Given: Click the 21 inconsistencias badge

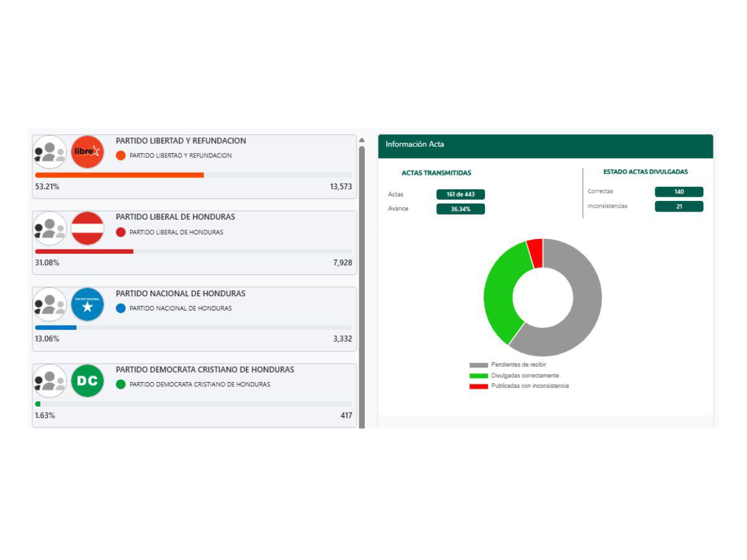Looking at the screenshot, I should tap(679, 207).
